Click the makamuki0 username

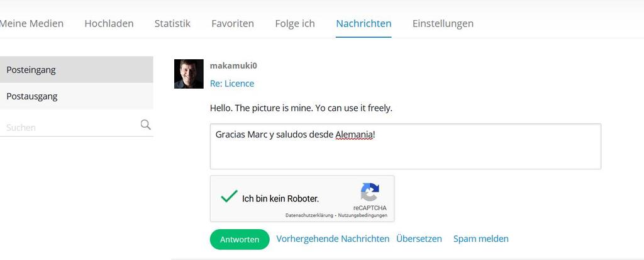(233, 65)
